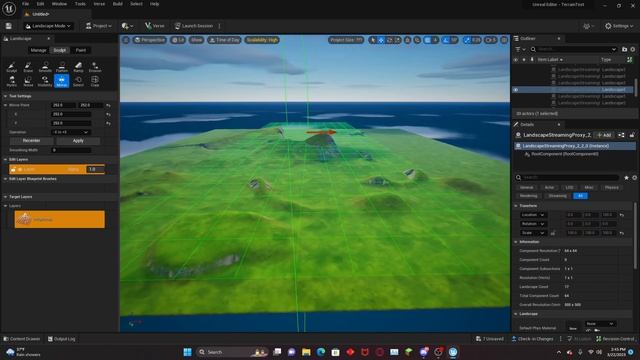The image size is (640, 360).
Task: Click the Recenter button
Action: (31, 141)
